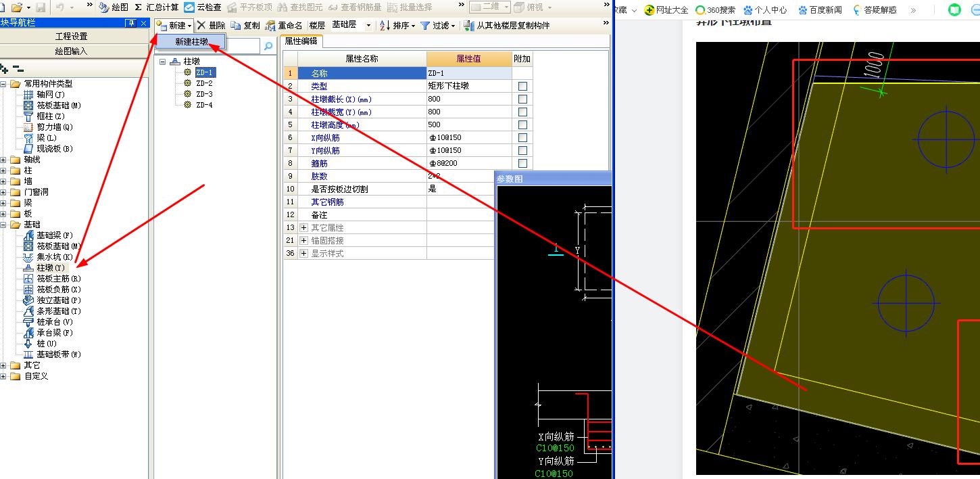Select 现浇板(B) in the tree
This screenshot has height=479, width=980.
click(55, 149)
